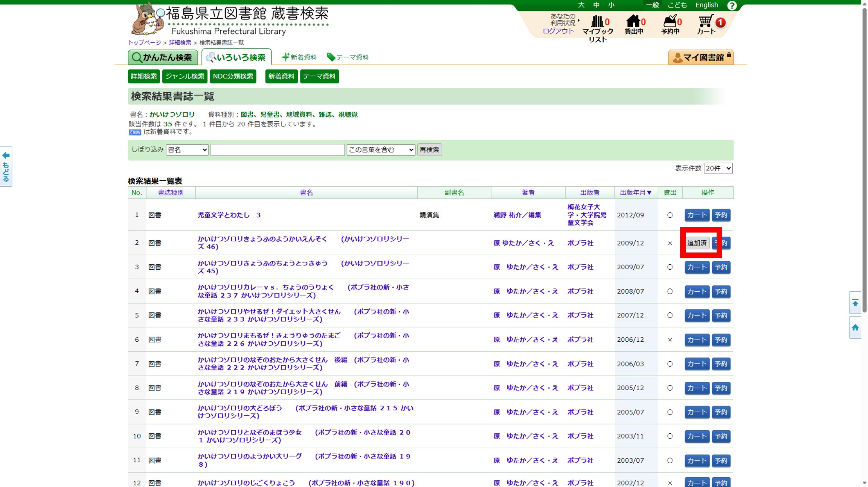Click the home icon on right side
This screenshot has width=868, height=487.
855,328
